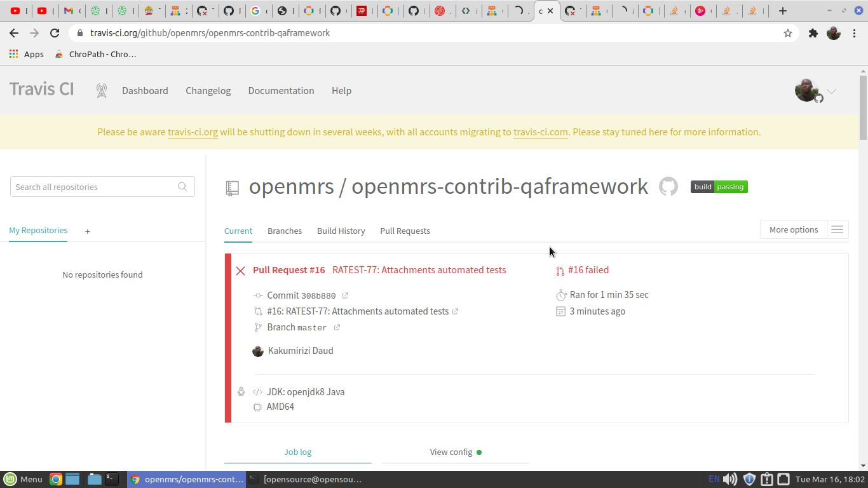Open commit 308b880 external link icon
Viewport: 868px width, 488px height.
[345, 295]
